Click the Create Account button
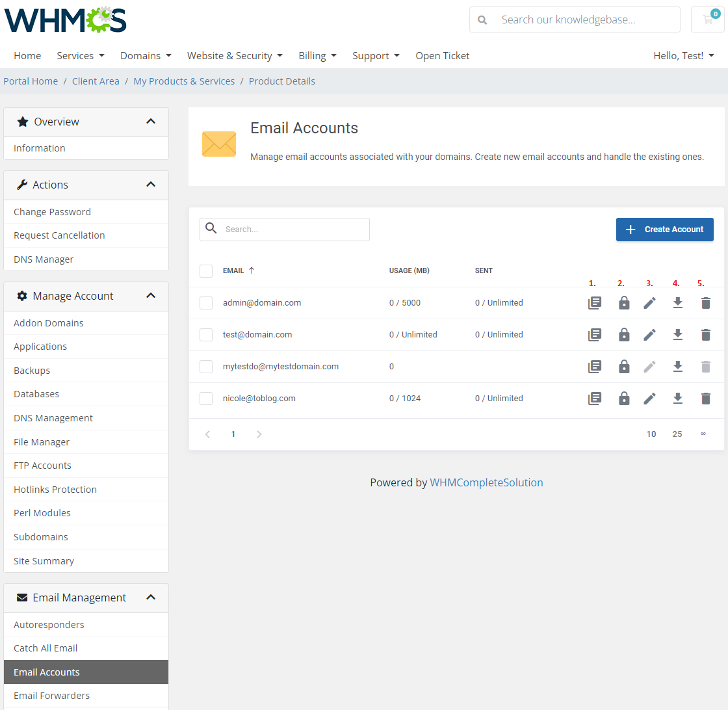Screen dimensions: 728x710 point(664,229)
